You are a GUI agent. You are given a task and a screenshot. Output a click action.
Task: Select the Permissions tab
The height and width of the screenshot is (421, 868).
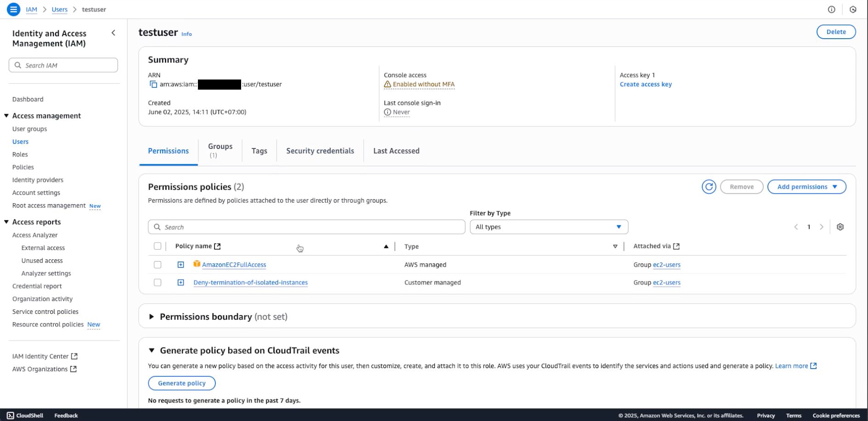[168, 151]
